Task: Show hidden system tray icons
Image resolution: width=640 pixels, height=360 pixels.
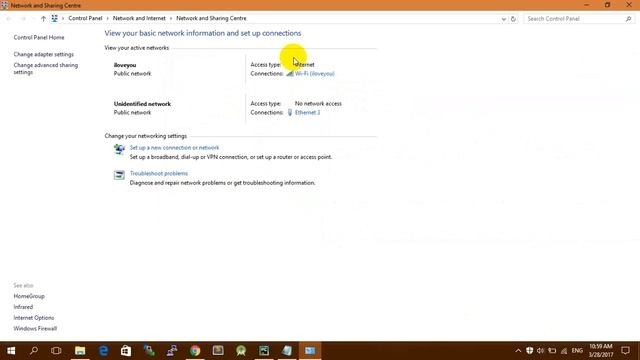Action: click(x=518, y=351)
